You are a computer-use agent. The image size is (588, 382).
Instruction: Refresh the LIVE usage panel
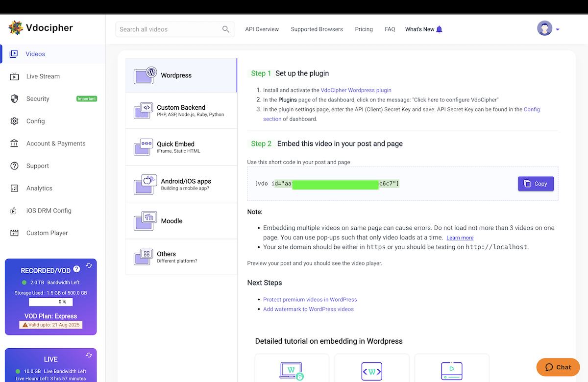89,355
